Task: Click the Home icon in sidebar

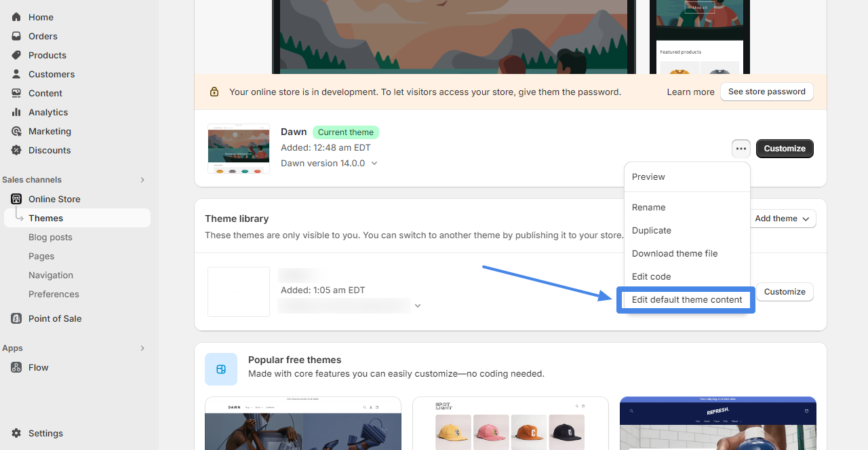Action: tap(16, 17)
